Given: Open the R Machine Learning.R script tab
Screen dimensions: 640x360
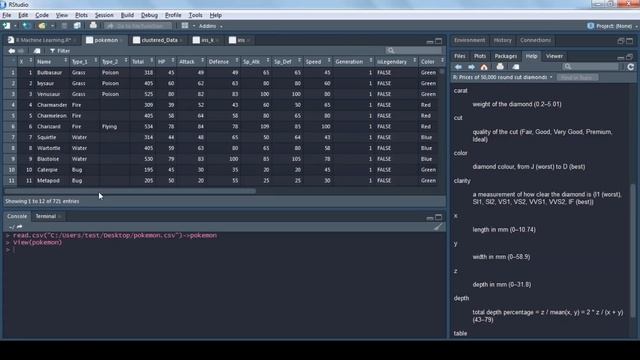Looking at the screenshot, I should pyautogui.click(x=43, y=40).
